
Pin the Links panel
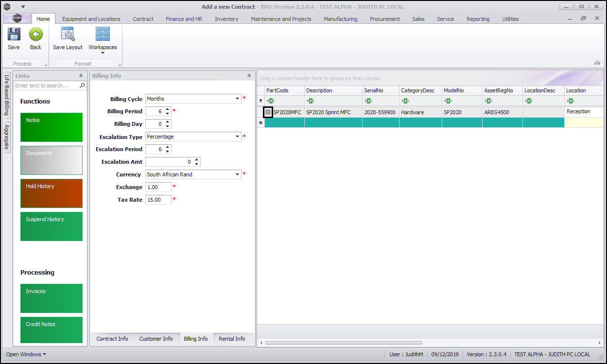pyautogui.click(x=81, y=76)
